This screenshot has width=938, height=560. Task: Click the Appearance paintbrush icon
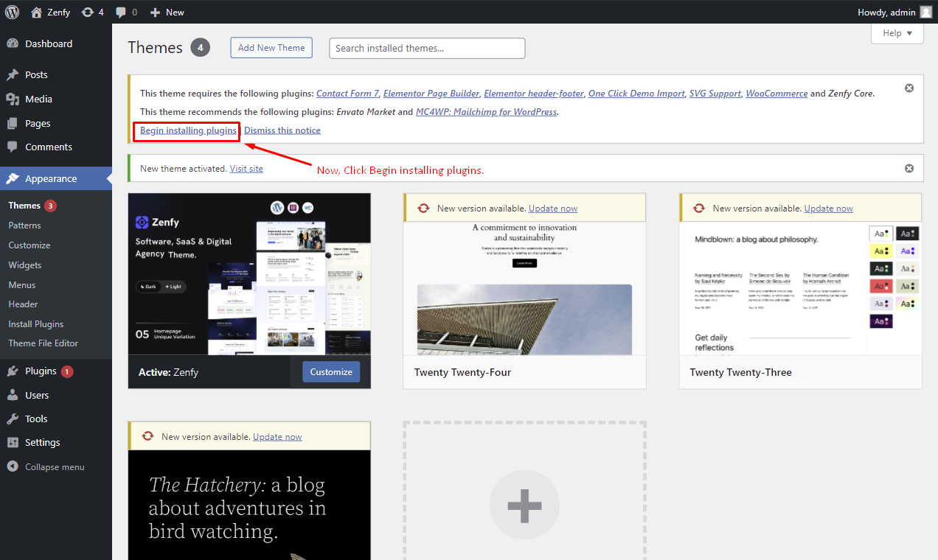point(13,178)
